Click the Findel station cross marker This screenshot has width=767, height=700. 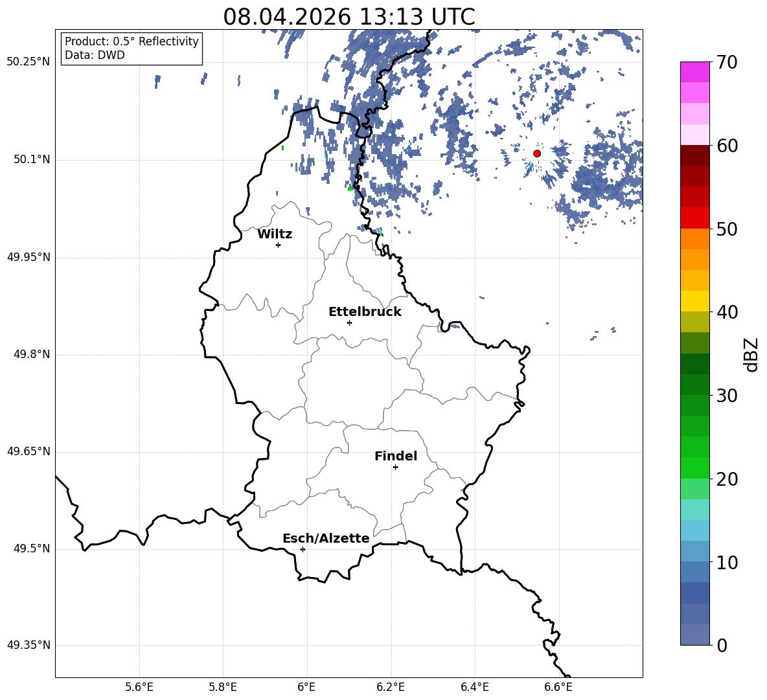[395, 468]
